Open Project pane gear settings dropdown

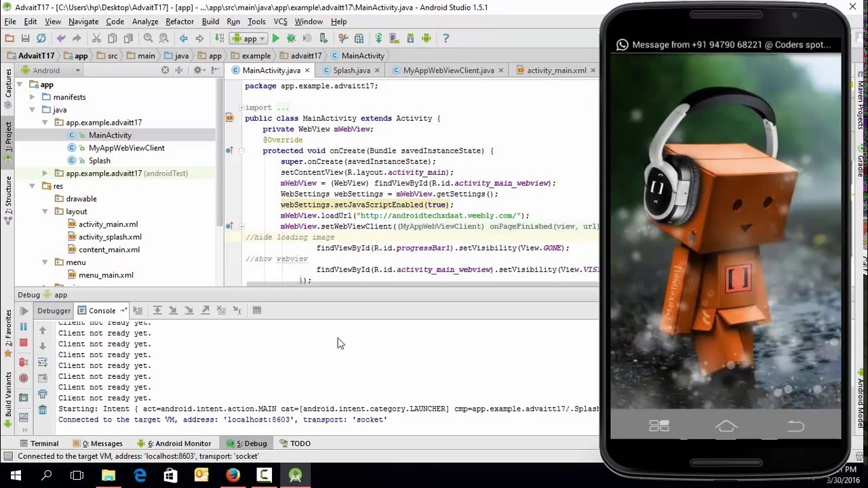(x=198, y=70)
